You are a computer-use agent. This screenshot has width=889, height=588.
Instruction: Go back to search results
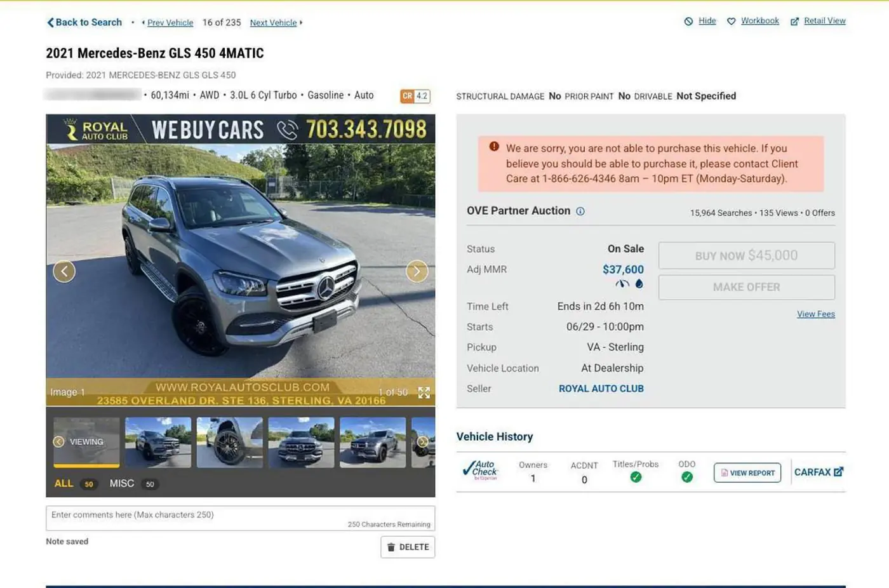pyautogui.click(x=84, y=22)
